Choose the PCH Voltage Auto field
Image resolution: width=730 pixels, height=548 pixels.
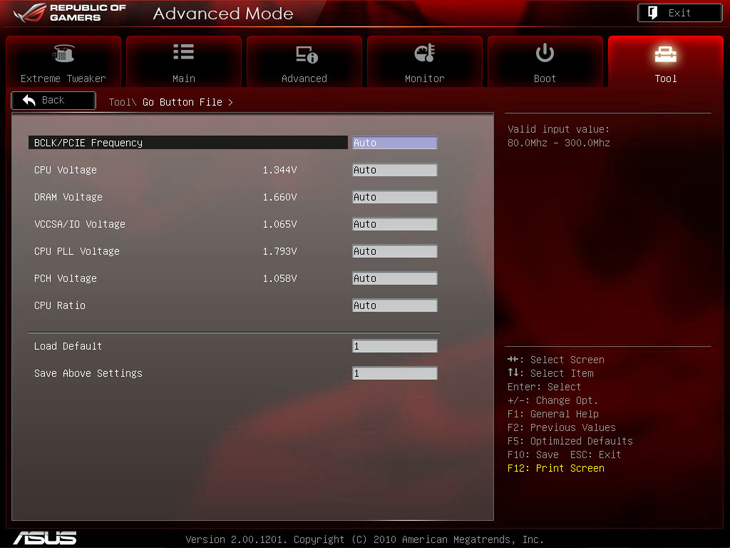coord(394,278)
